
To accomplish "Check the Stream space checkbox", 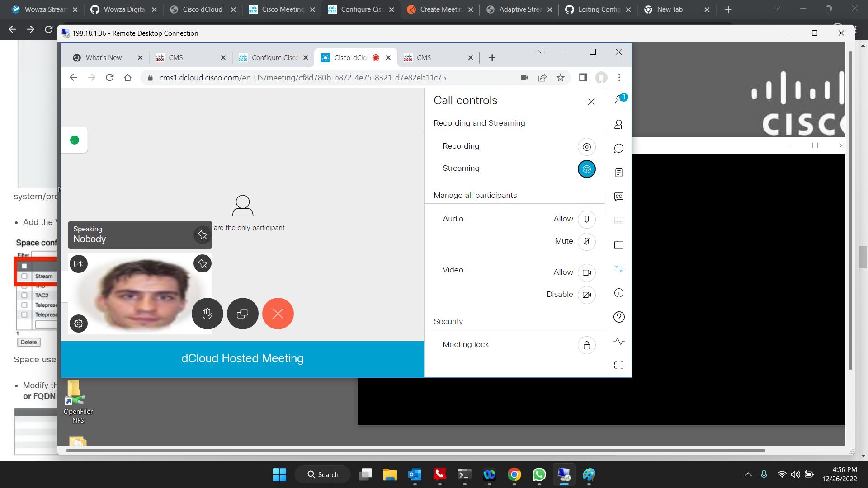I will pos(24,276).
